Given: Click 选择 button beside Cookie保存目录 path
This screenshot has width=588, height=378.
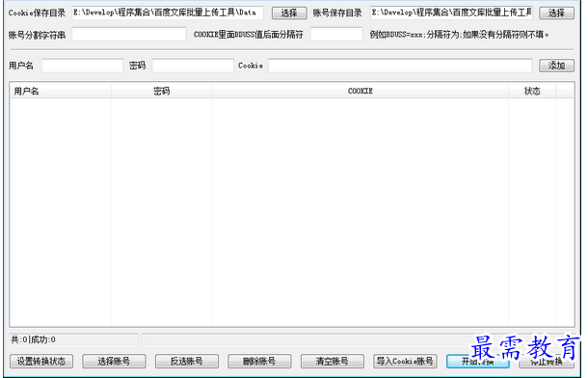Looking at the screenshot, I should click(x=289, y=13).
